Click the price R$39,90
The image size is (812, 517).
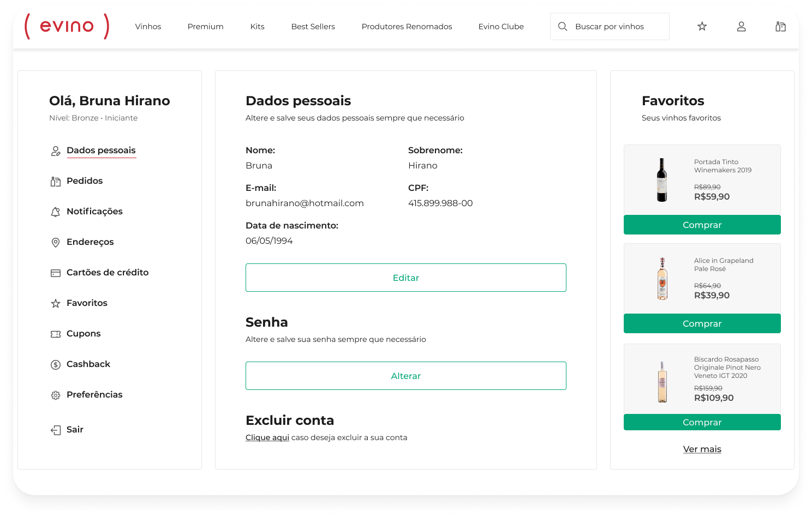pyautogui.click(x=712, y=296)
